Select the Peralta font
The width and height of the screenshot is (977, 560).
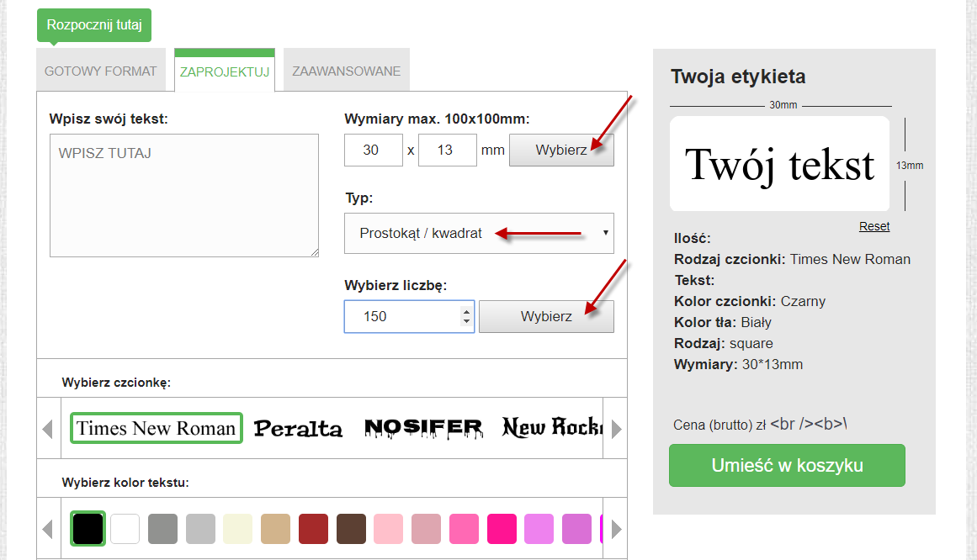(x=298, y=429)
